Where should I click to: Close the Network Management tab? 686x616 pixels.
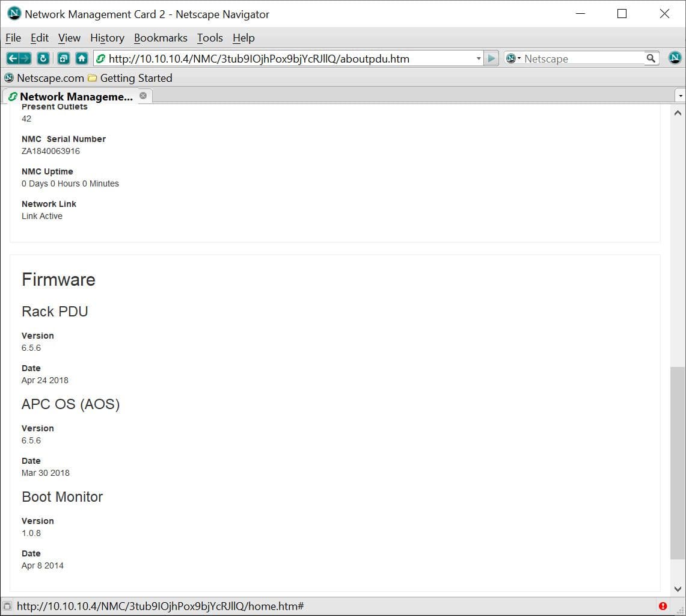(143, 96)
